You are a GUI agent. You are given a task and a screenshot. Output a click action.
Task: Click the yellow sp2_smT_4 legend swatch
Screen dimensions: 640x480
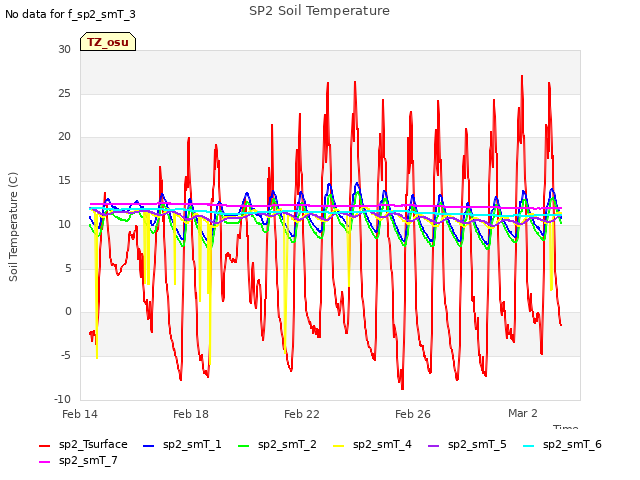tap(339, 446)
